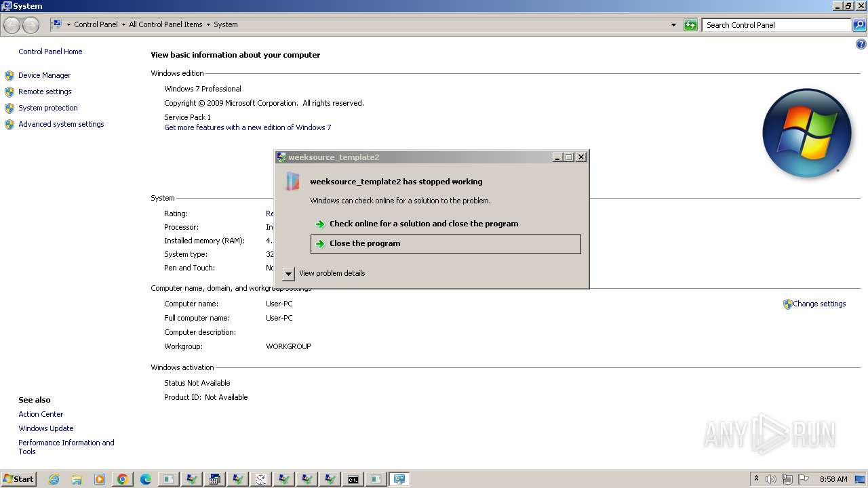Open Internet Explorer from the taskbar

(x=54, y=479)
